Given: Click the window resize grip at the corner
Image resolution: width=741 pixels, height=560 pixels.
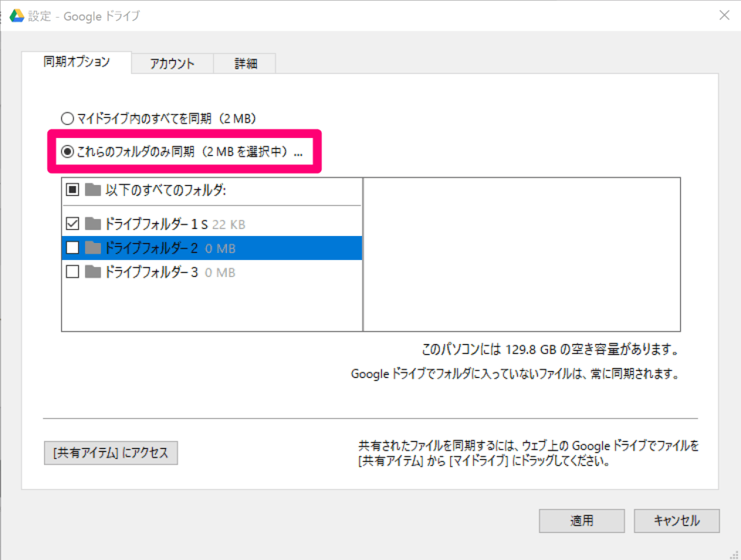Looking at the screenshot, I should [x=734, y=555].
